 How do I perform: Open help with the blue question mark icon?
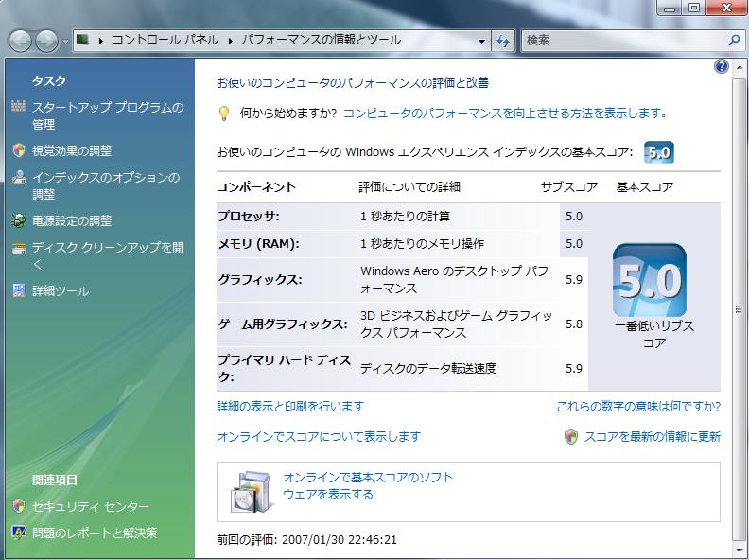coord(722,66)
